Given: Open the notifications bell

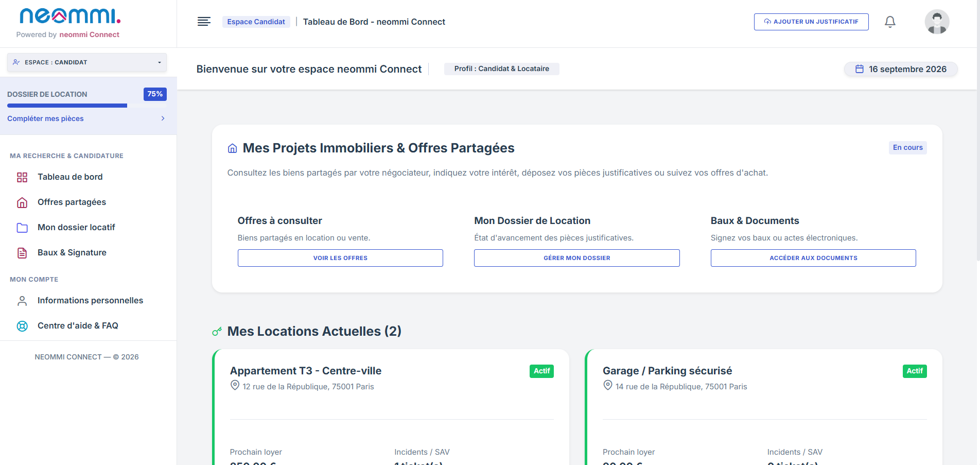Looking at the screenshot, I should (x=890, y=22).
